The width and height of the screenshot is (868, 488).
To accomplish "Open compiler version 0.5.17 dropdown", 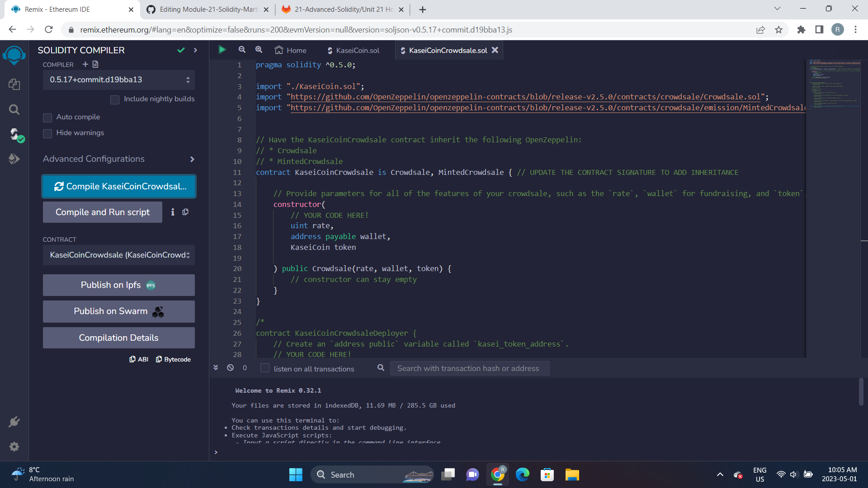I will pyautogui.click(x=119, y=80).
